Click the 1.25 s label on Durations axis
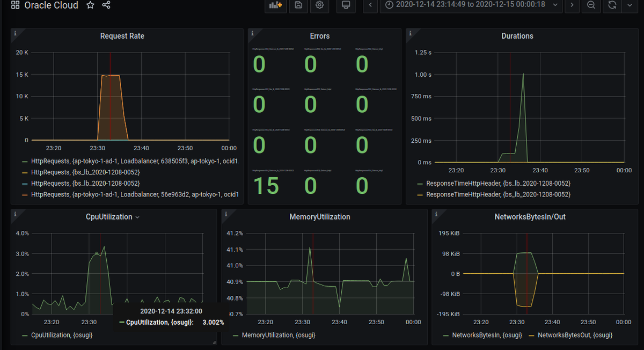644x350 pixels. [422, 53]
